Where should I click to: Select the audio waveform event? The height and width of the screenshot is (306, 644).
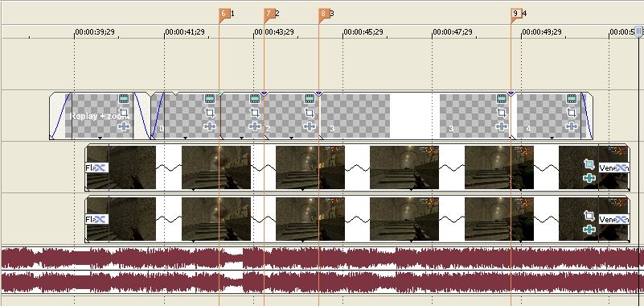tap(322, 271)
